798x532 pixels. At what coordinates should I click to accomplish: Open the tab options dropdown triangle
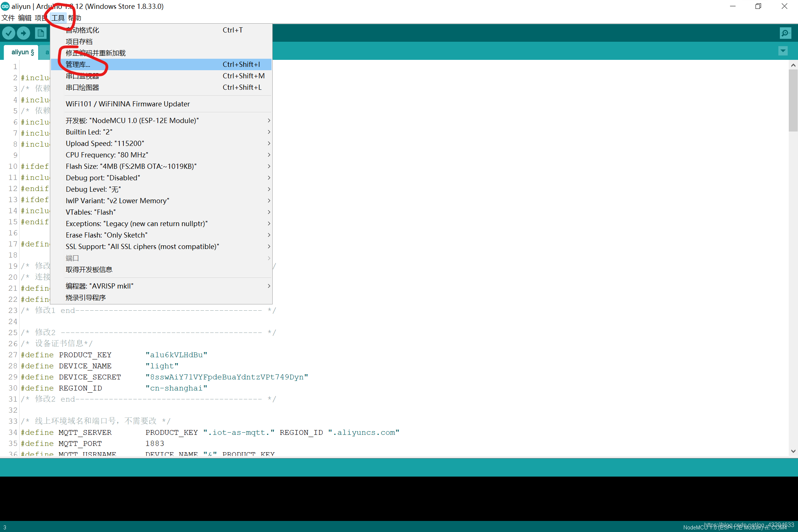(783, 51)
